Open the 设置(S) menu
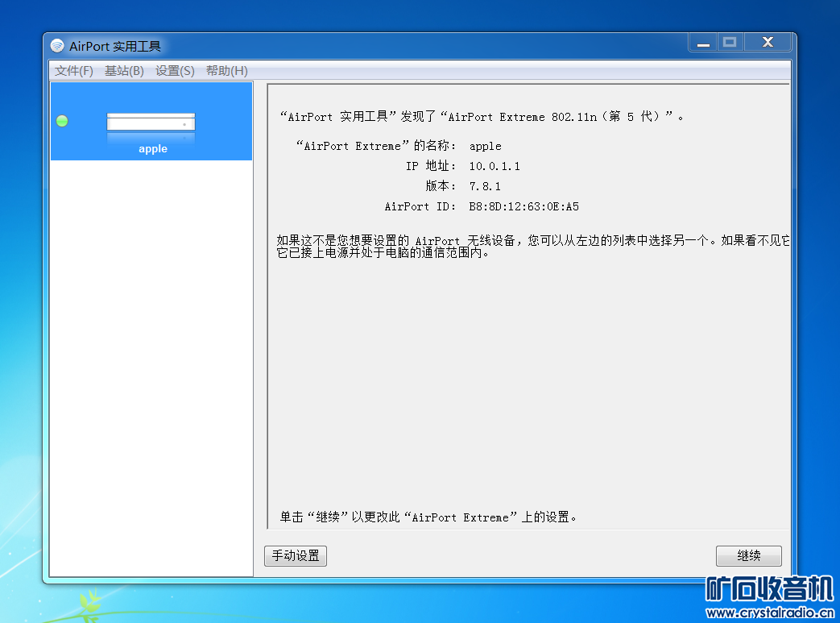Image resolution: width=840 pixels, height=623 pixels. tap(176, 71)
